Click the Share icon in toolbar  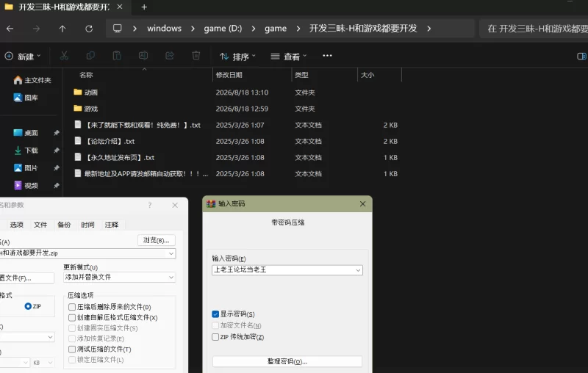tap(170, 56)
